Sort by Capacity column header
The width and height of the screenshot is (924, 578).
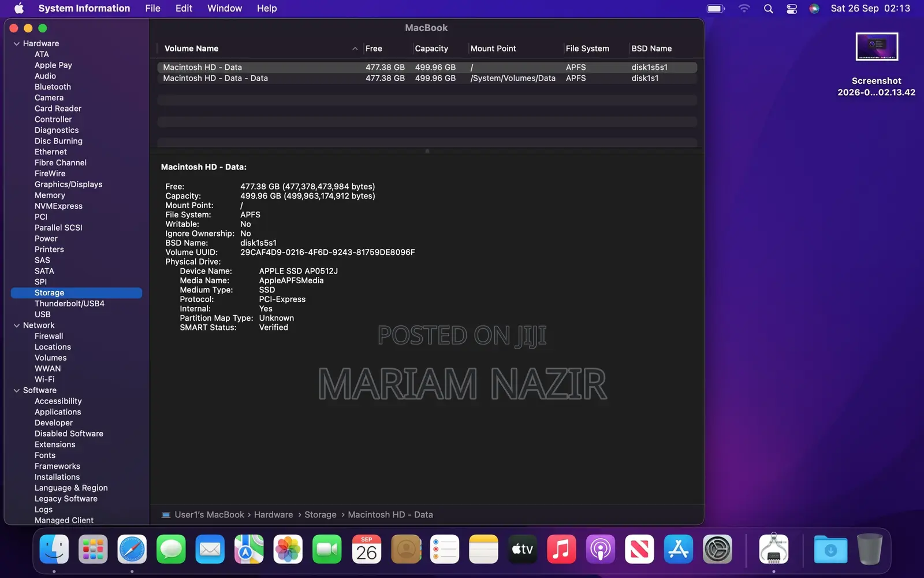(431, 49)
